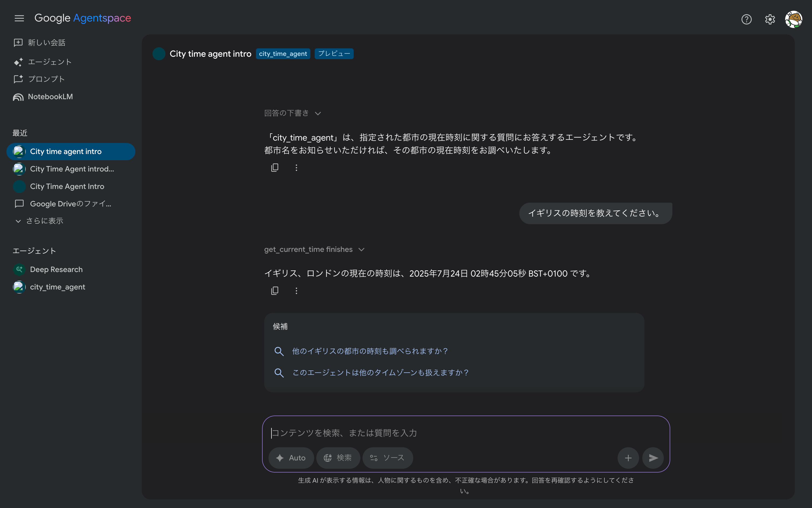Click the 候補 heading
812x508 pixels.
280,327
